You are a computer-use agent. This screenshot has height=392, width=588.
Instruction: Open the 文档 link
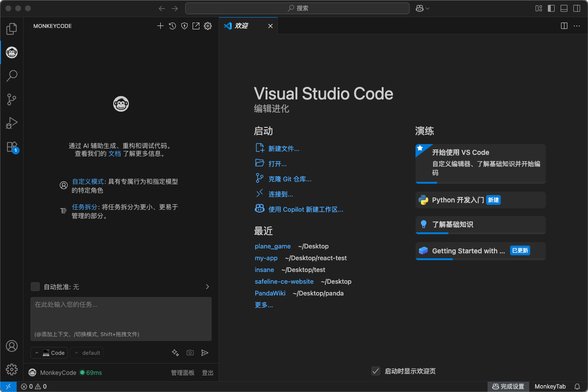114,153
